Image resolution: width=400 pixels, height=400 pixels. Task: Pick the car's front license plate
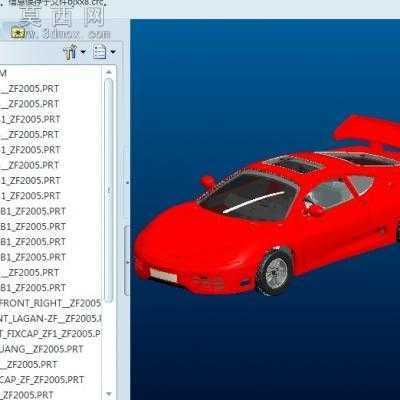click(163, 275)
